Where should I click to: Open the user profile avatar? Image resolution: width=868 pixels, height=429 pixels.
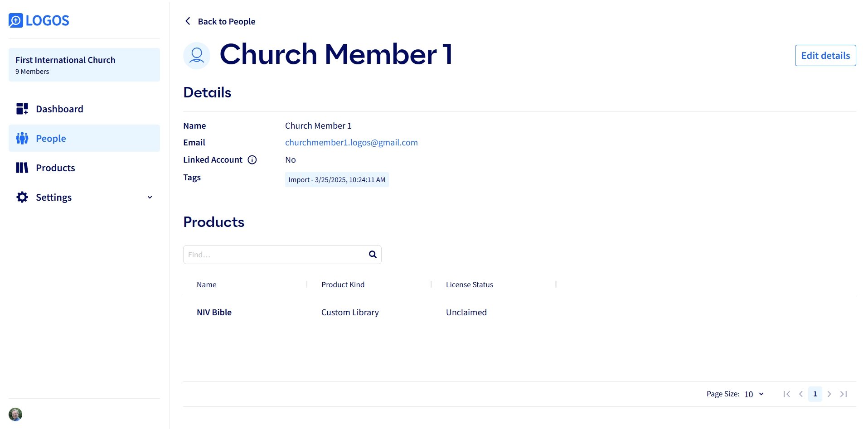tap(15, 414)
